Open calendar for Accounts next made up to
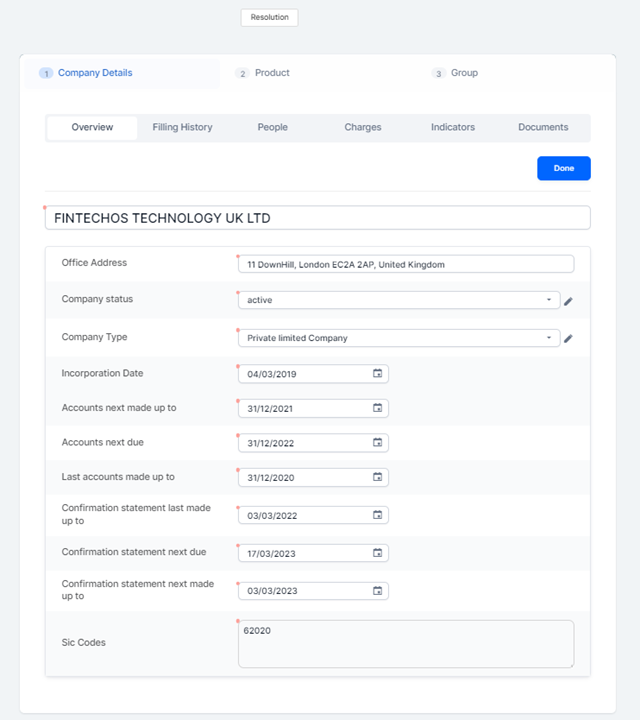 378,408
